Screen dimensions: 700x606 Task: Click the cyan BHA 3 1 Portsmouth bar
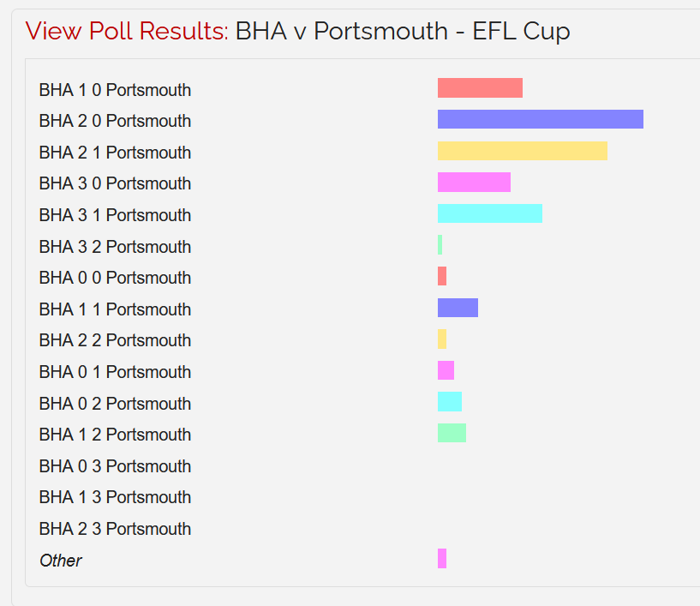tap(490, 213)
